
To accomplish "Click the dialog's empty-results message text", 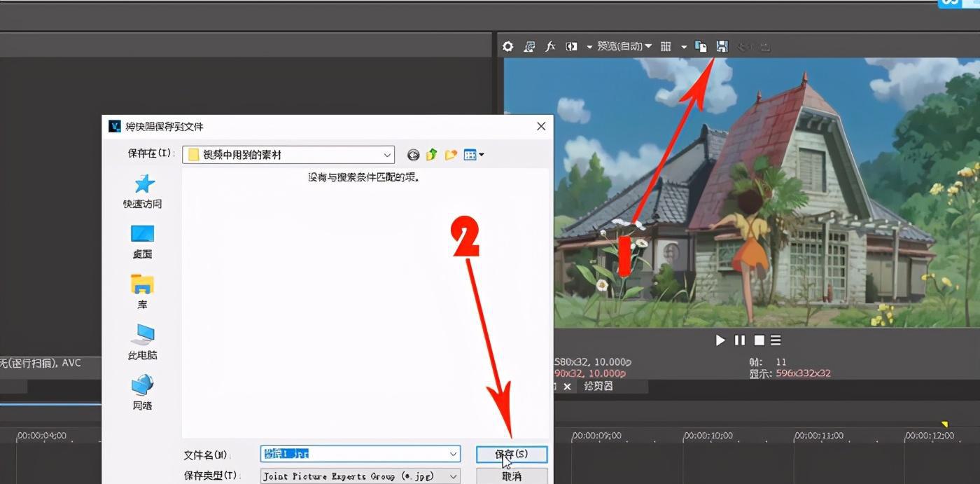I will (364, 177).
